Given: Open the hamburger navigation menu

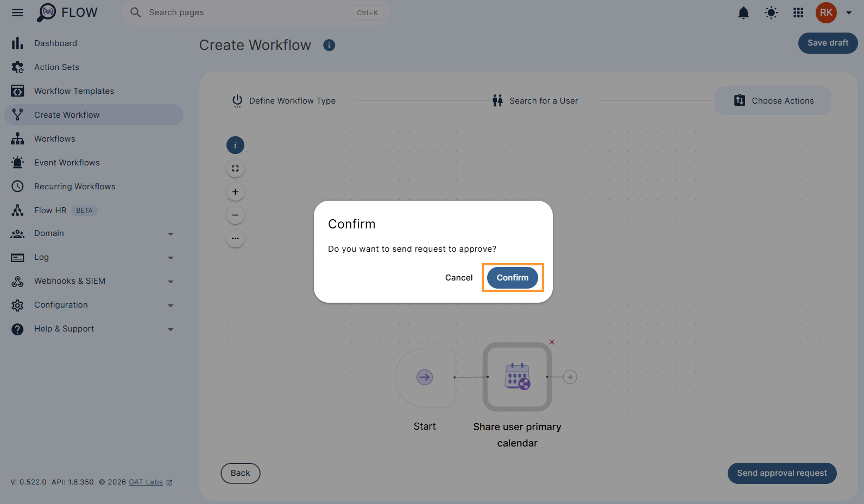Looking at the screenshot, I should 17,12.
